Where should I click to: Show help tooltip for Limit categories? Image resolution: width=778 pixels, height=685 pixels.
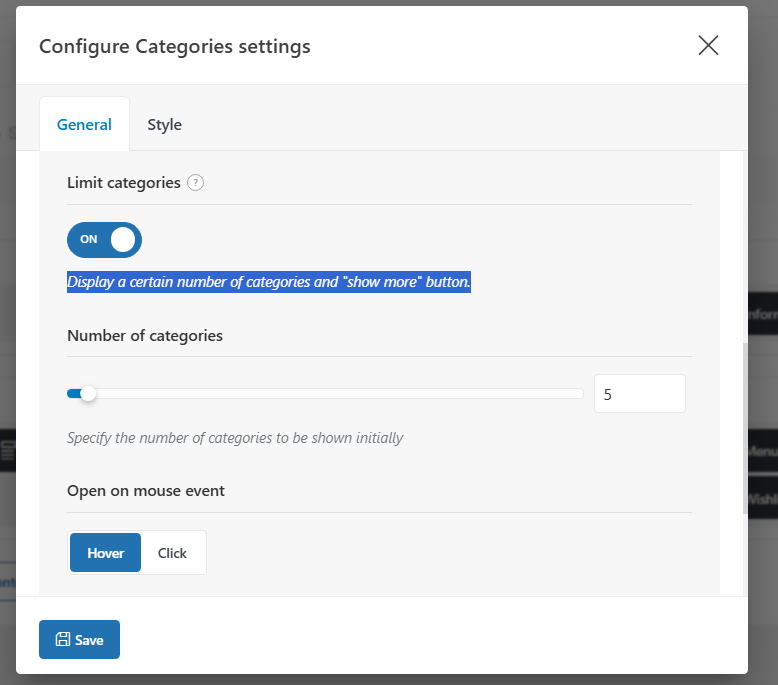click(x=195, y=183)
